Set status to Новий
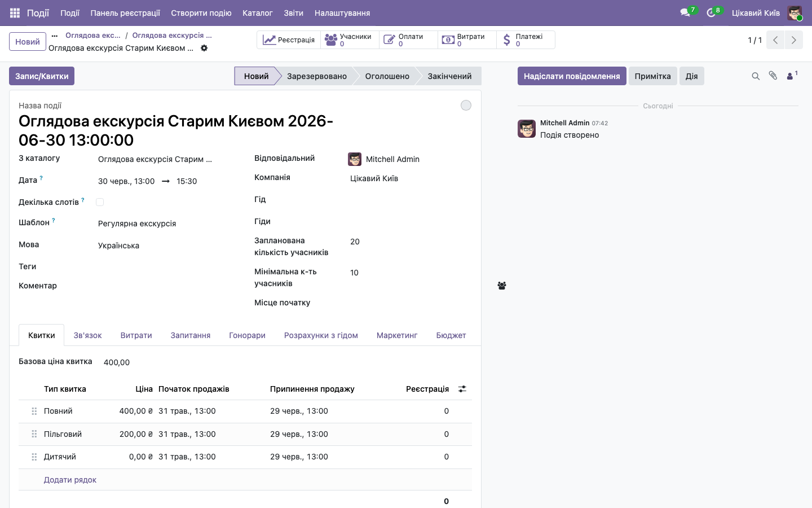 point(257,76)
